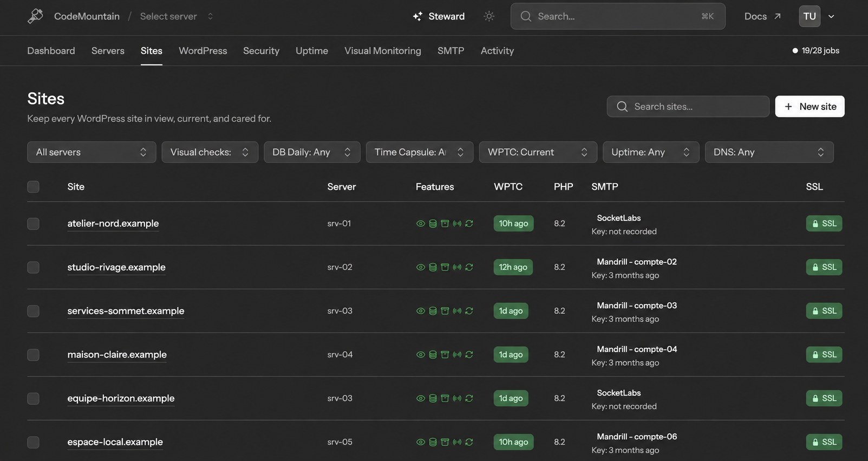
Task: Check the box for atelier-nord.example
Action: [x=33, y=224]
